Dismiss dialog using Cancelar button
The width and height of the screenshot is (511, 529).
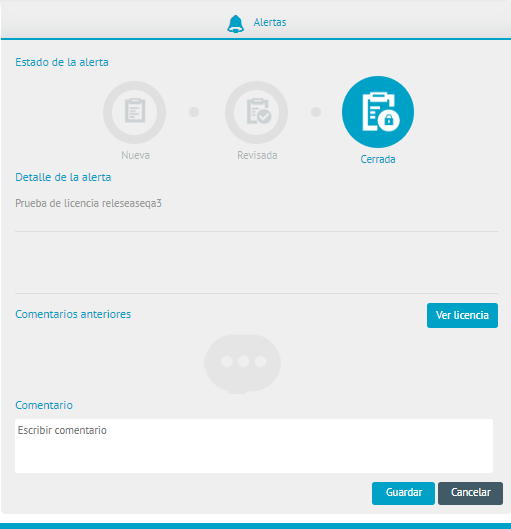[x=471, y=493]
